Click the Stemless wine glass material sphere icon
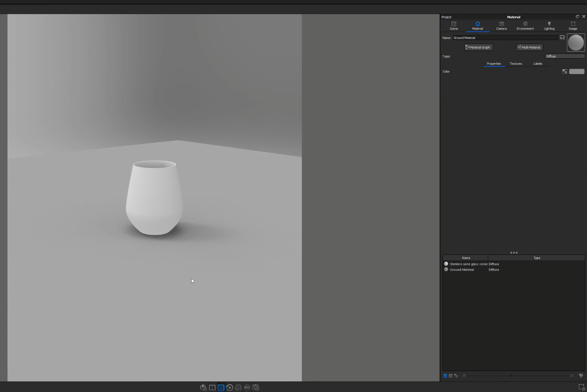This screenshot has width=587, height=392. pos(446,264)
